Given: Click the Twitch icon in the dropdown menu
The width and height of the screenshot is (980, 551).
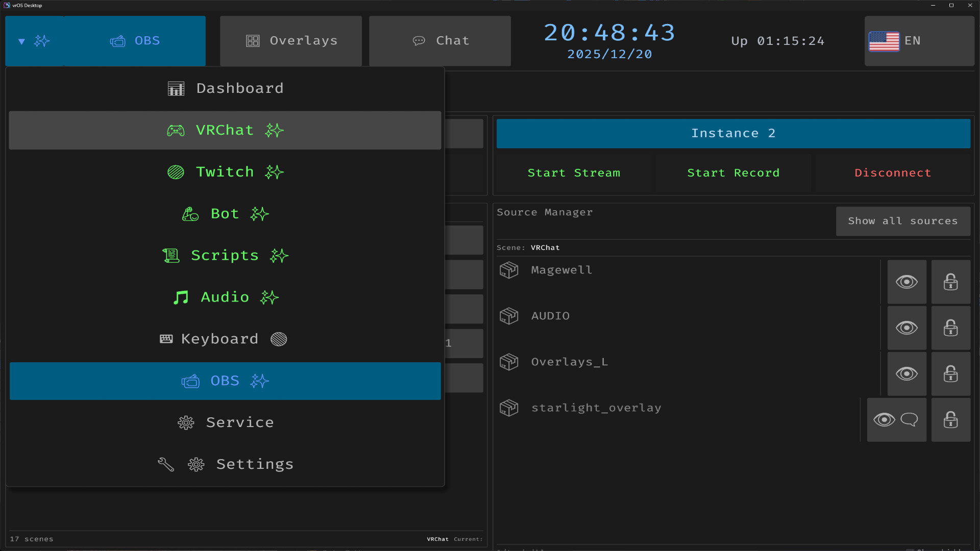Looking at the screenshot, I should coord(175,172).
